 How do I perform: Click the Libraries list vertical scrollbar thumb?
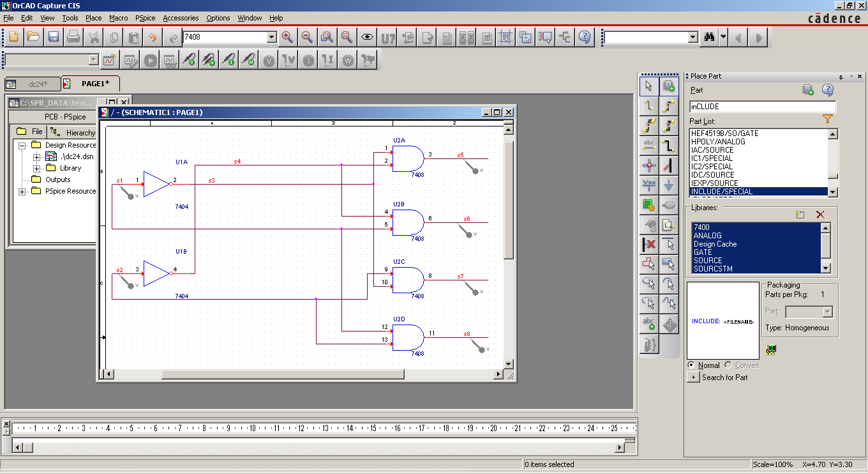(x=826, y=245)
